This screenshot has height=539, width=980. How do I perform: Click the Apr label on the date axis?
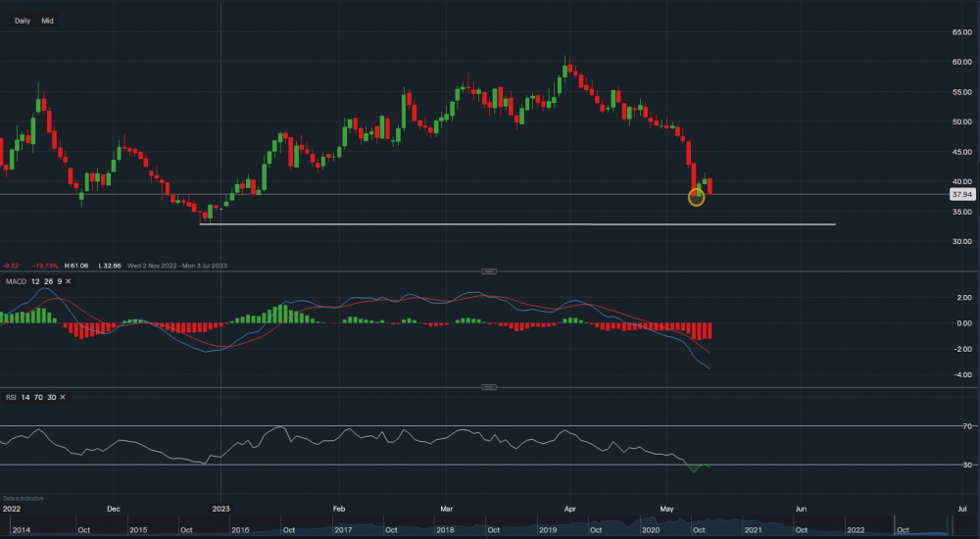(570, 509)
